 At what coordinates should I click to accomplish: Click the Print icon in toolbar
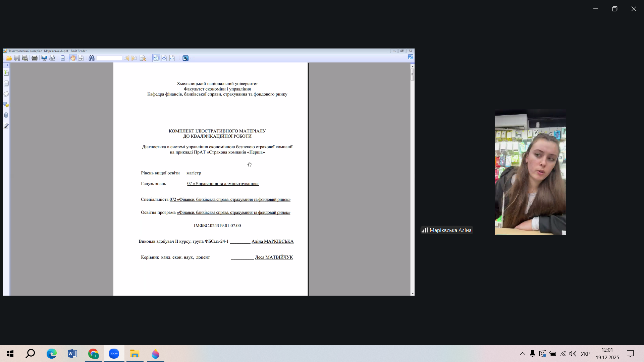pyautogui.click(x=35, y=58)
